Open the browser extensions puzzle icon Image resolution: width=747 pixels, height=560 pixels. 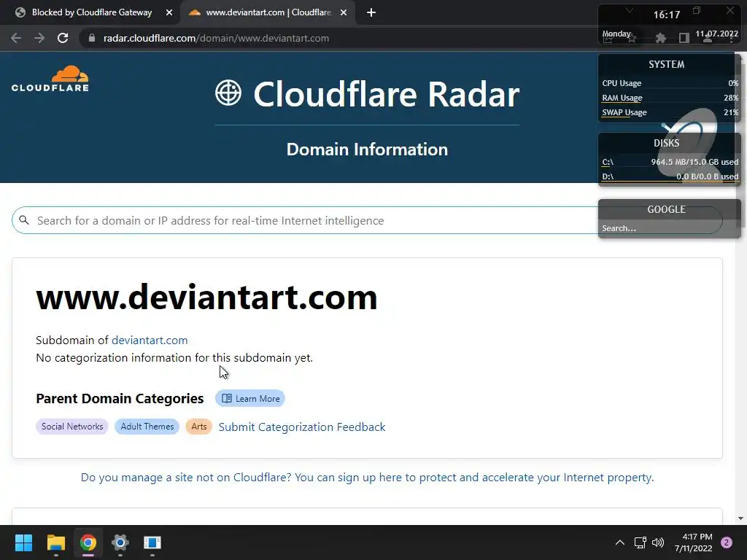pos(660,38)
